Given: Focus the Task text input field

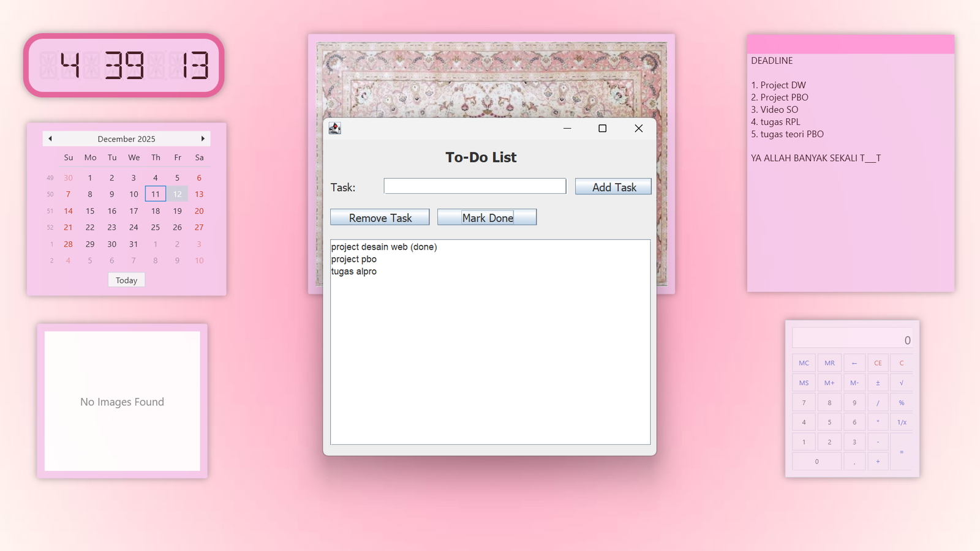Looking at the screenshot, I should coord(475,187).
